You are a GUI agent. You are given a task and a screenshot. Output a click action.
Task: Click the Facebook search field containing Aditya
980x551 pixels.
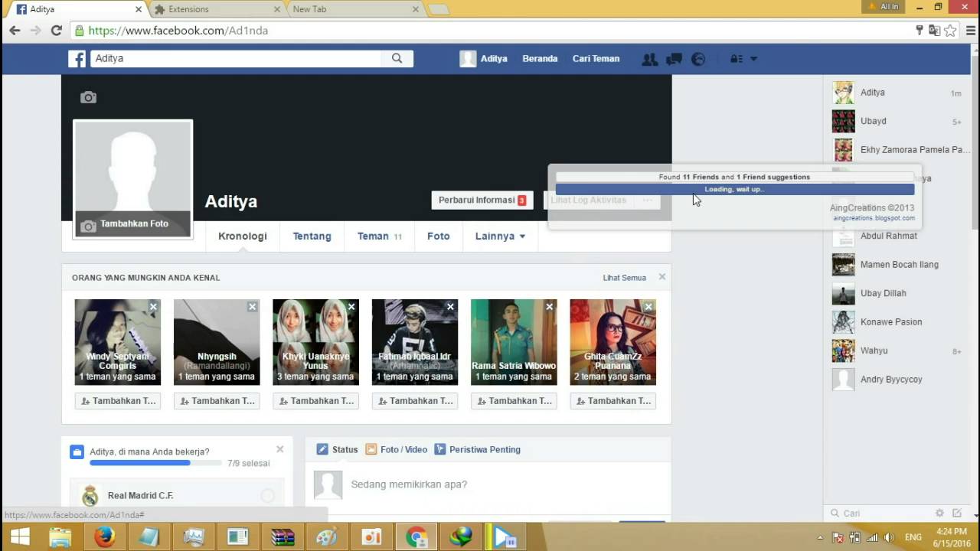tap(236, 58)
